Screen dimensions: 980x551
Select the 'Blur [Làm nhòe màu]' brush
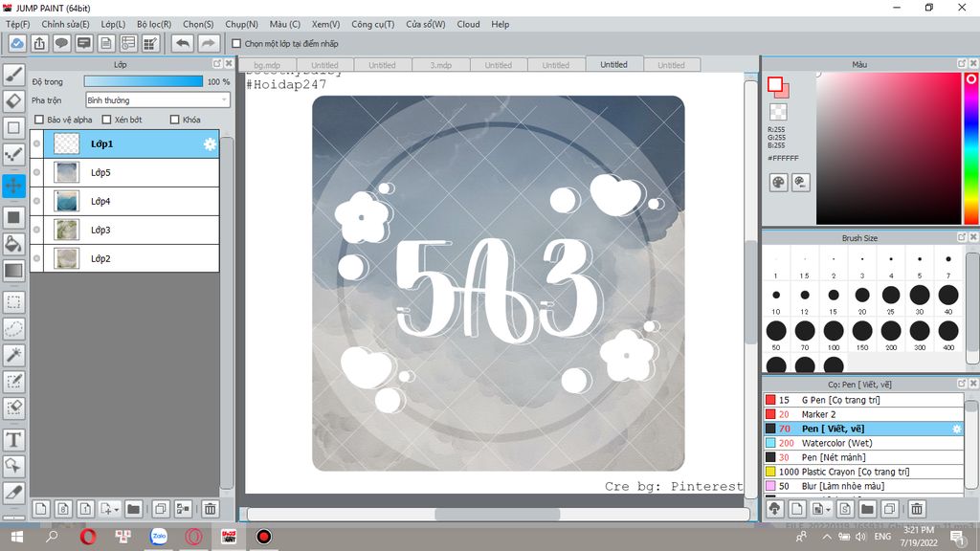click(863, 486)
